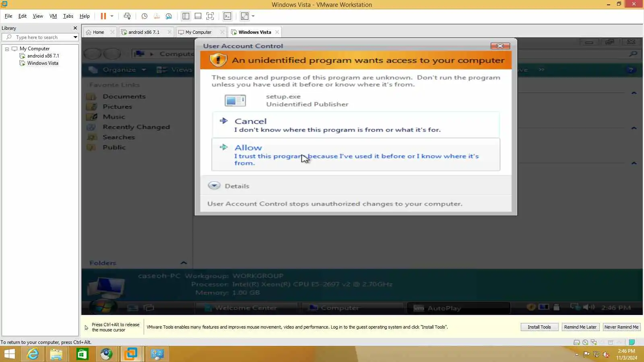The width and height of the screenshot is (644, 362).
Task: Click the setup.exe program icon
Action: (x=235, y=100)
